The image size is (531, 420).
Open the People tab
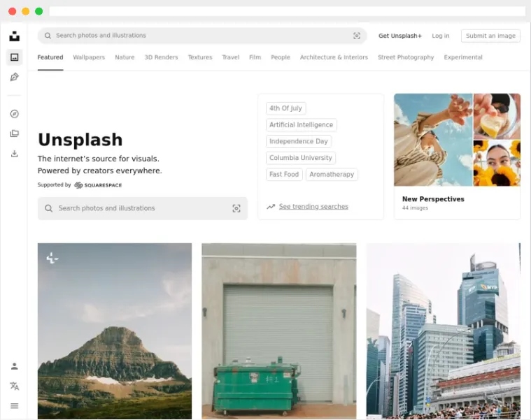pyautogui.click(x=281, y=57)
